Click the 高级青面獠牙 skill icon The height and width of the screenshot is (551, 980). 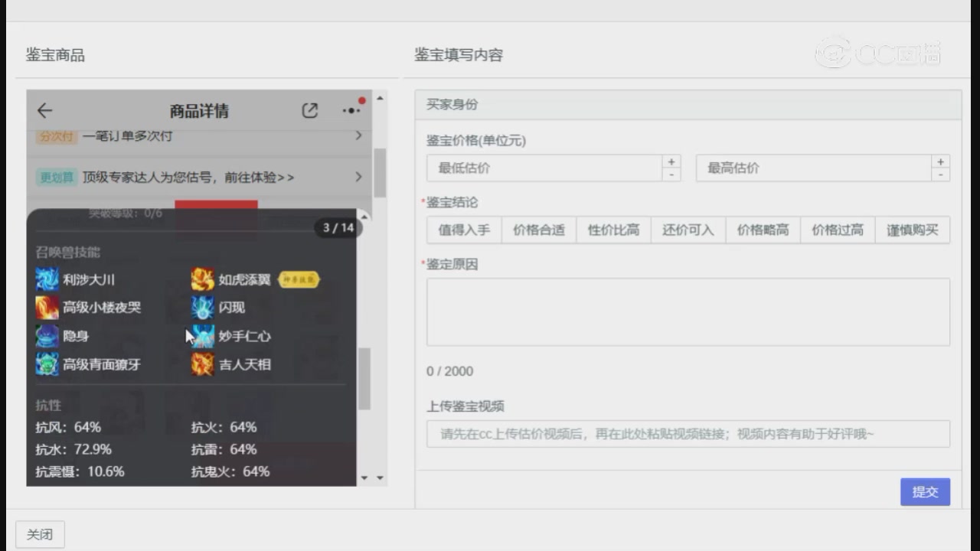click(47, 364)
